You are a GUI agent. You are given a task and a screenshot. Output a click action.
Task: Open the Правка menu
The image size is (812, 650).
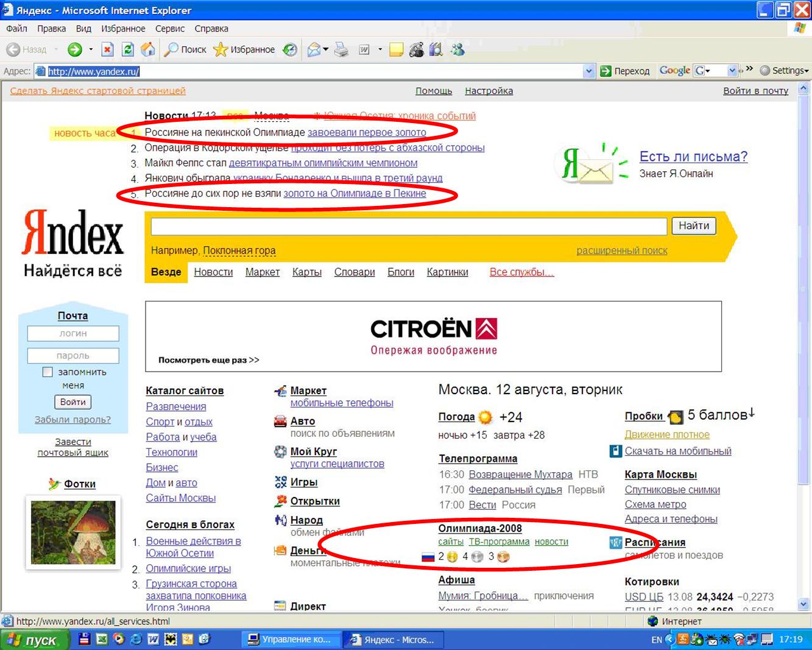click(x=51, y=29)
